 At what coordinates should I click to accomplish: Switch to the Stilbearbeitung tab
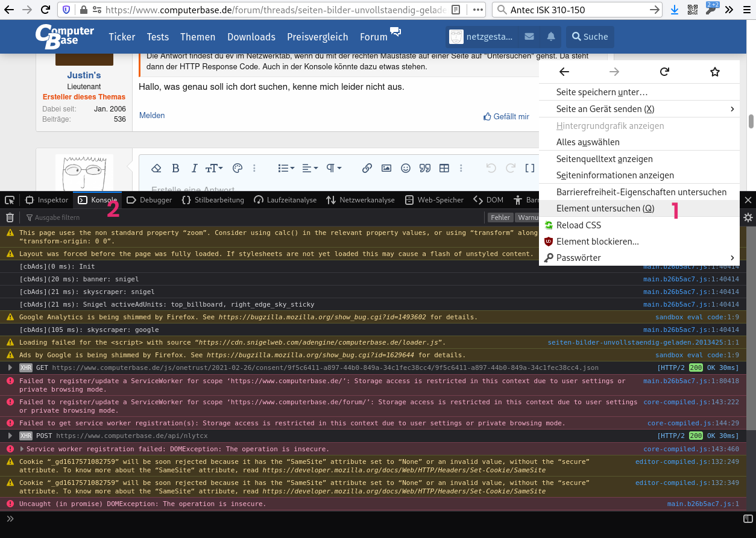(x=213, y=200)
